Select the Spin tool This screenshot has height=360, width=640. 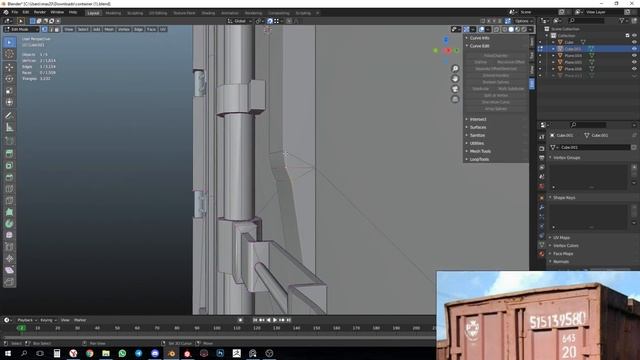tap(9, 224)
